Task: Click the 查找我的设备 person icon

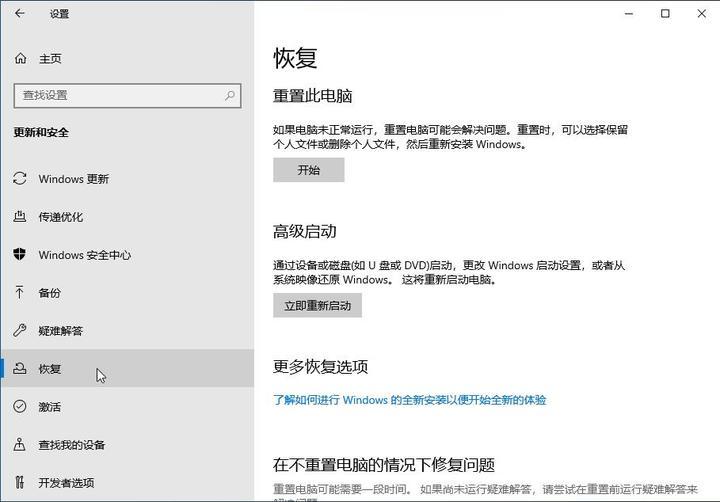Action: pyautogui.click(x=20, y=445)
